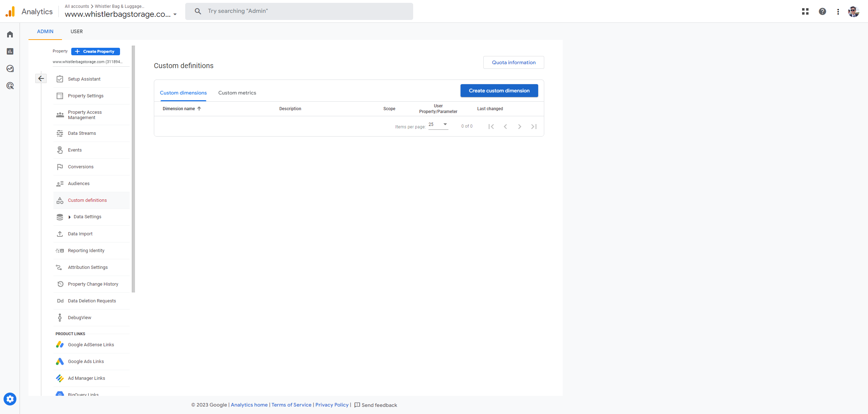The height and width of the screenshot is (414, 868).
Task: Click the Data Settings database icon
Action: coord(60,217)
